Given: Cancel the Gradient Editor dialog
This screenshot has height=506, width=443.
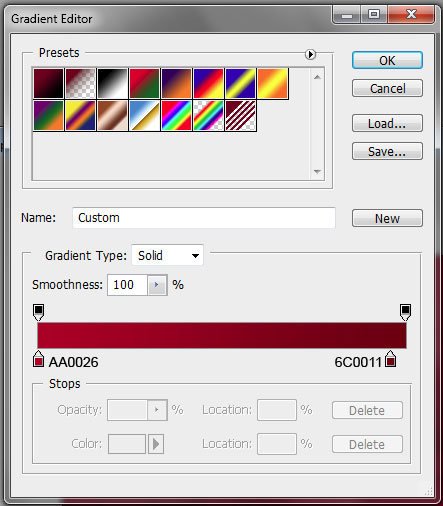Looking at the screenshot, I should tap(387, 88).
